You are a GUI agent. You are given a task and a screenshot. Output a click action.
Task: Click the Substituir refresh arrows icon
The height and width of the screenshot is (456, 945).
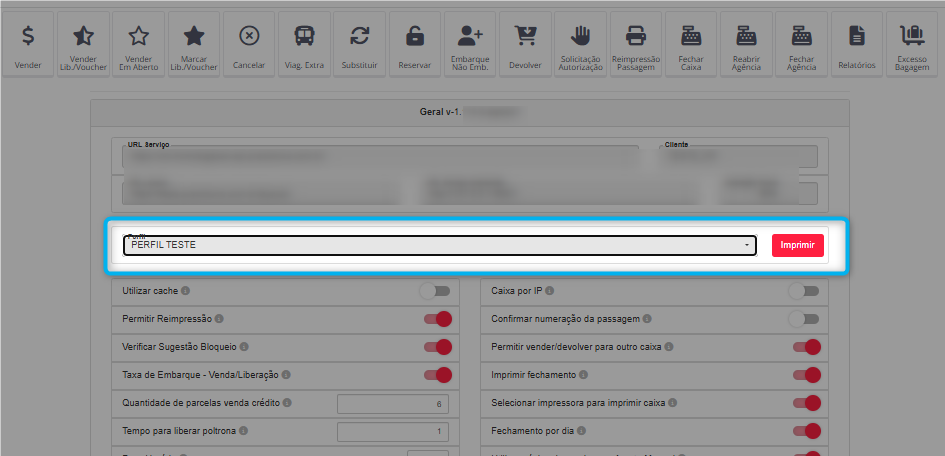pyautogui.click(x=359, y=36)
